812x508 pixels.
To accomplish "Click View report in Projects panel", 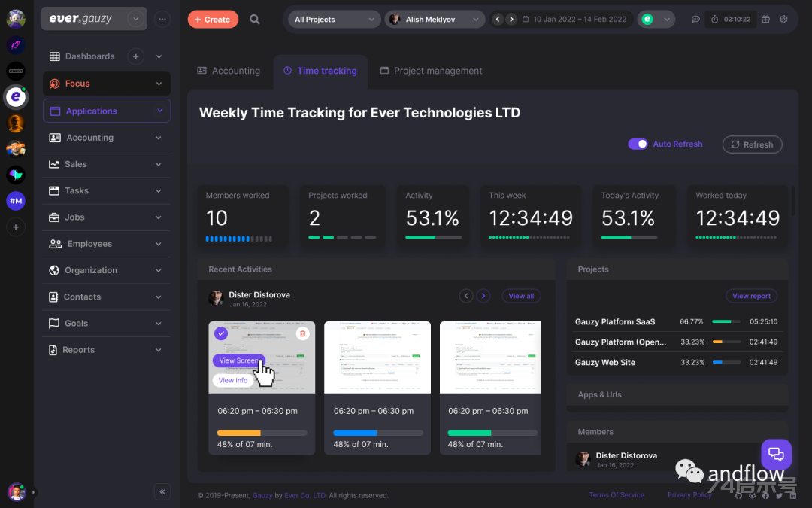I will (x=751, y=296).
